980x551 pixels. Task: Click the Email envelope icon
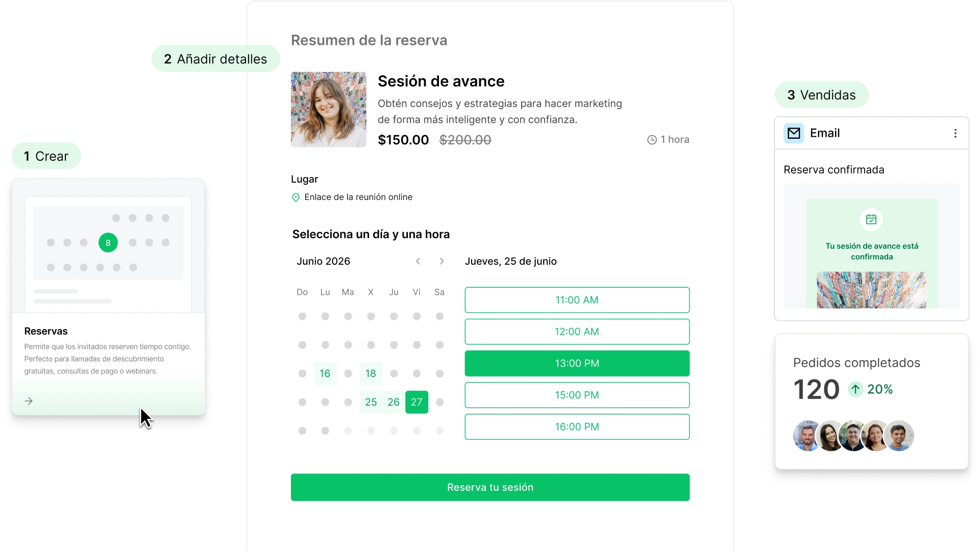point(794,133)
